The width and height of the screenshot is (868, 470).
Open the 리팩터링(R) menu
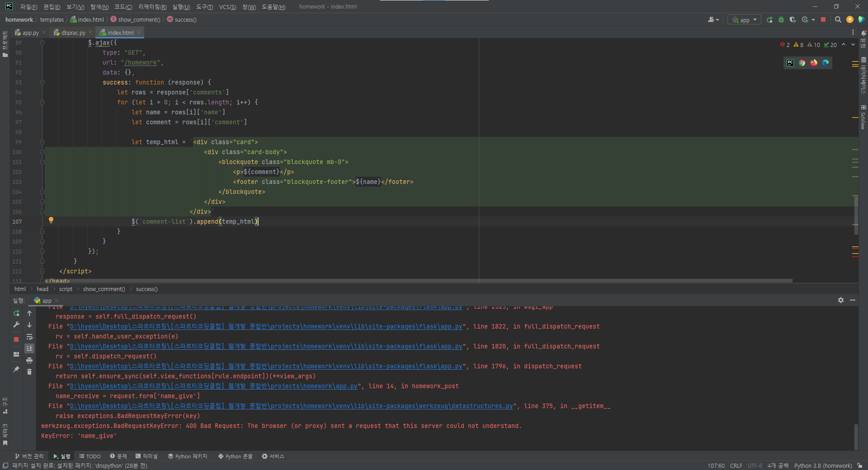point(152,7)
